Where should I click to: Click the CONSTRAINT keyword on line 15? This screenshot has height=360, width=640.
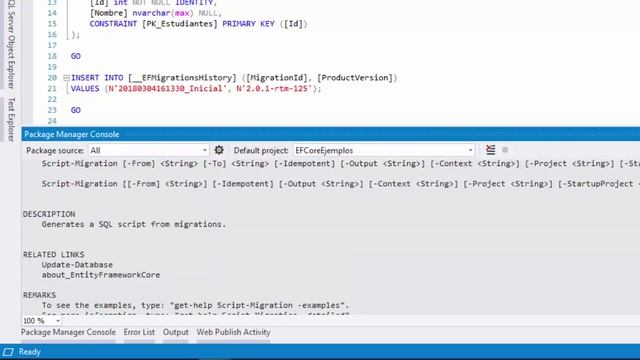113,24
